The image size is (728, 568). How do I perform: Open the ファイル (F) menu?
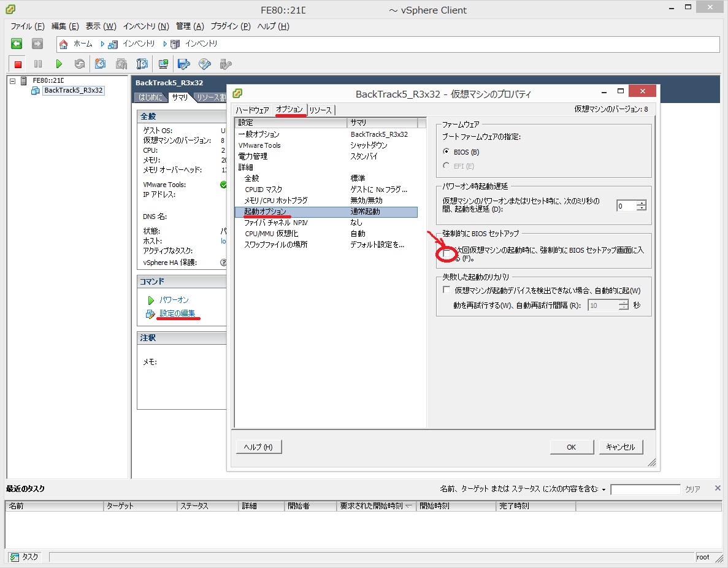point(28,26)
